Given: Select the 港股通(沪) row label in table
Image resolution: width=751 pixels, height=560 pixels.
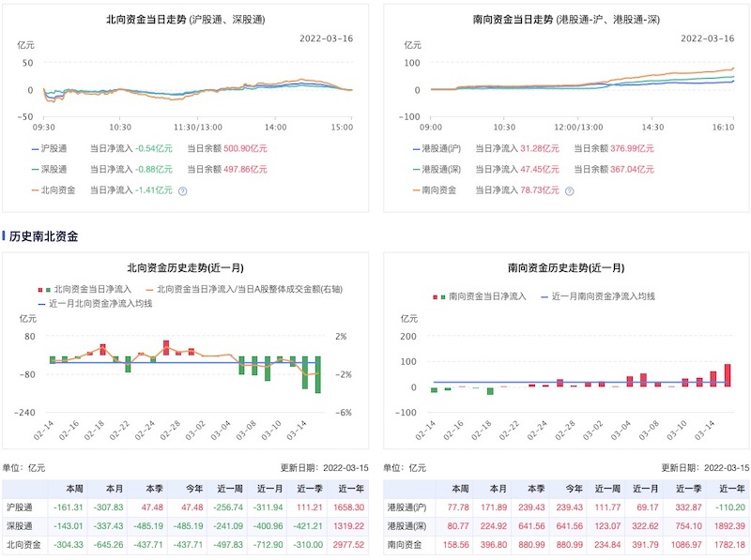Looking at the screenshot, I should coord(406,507).
